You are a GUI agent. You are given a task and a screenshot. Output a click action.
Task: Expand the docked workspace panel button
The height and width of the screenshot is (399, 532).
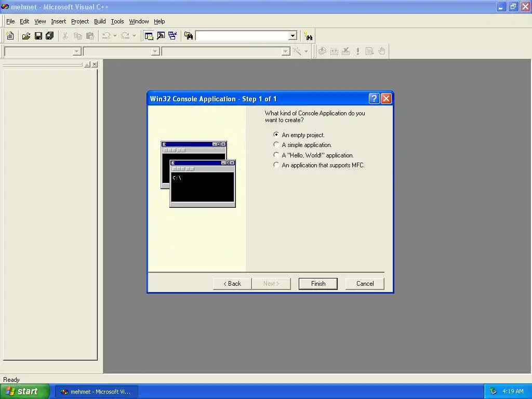click(87, 64)
